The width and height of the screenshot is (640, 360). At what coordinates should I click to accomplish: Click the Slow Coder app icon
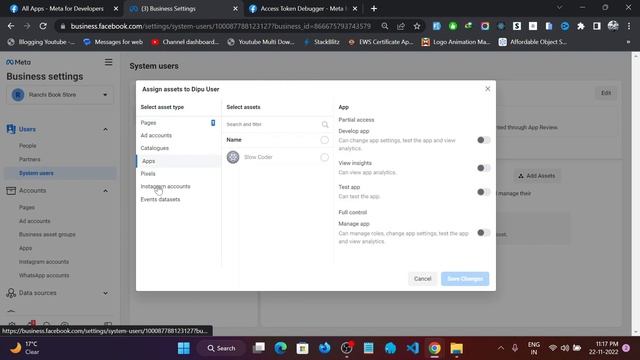[233, 157]
